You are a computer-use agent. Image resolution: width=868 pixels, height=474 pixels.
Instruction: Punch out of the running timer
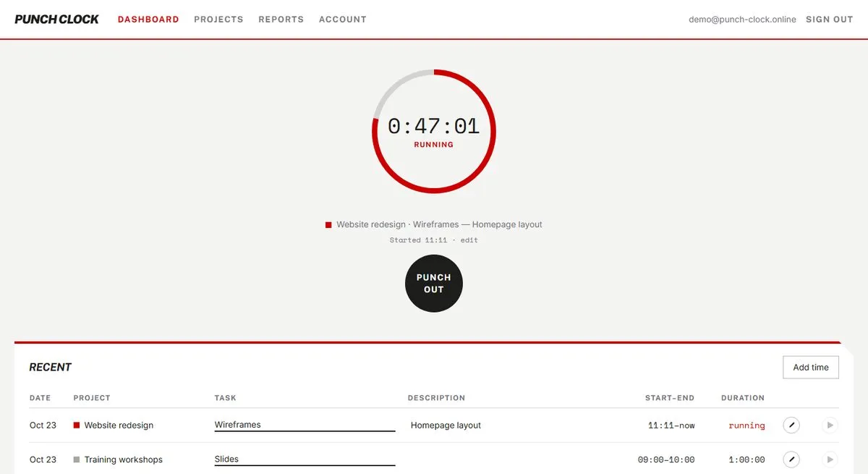(x=434, y=284)
